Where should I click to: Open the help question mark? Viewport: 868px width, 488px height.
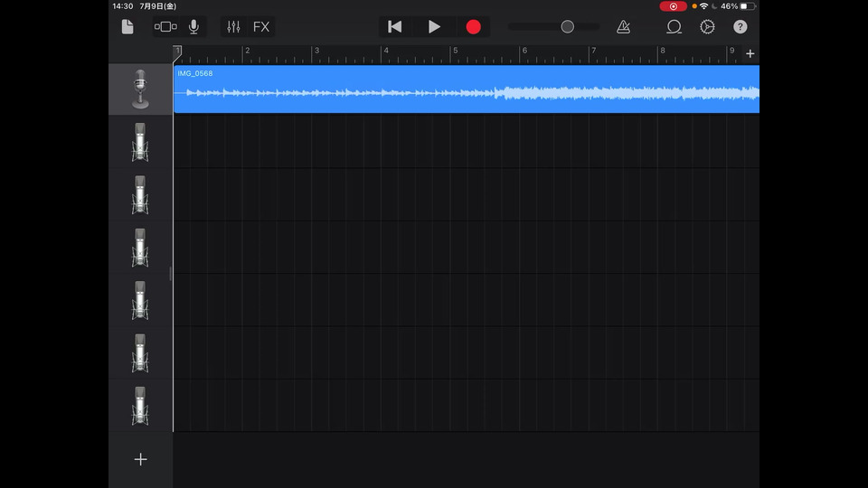(x=741, y=26)
